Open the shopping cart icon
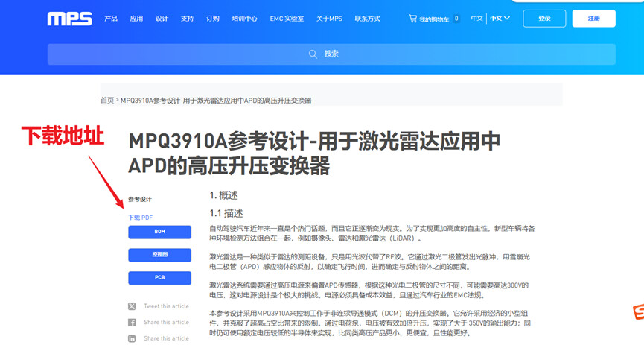This screenshot has height=345, width=644. [412, 19]
